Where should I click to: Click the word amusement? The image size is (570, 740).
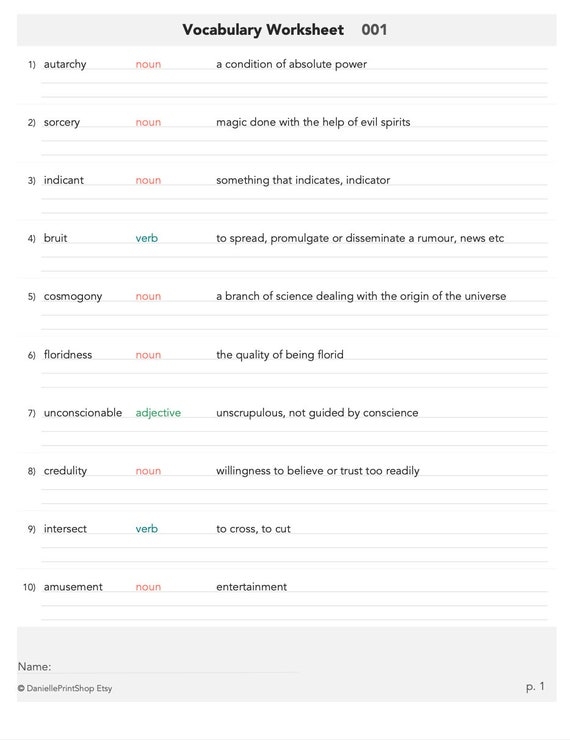[73, 587]
